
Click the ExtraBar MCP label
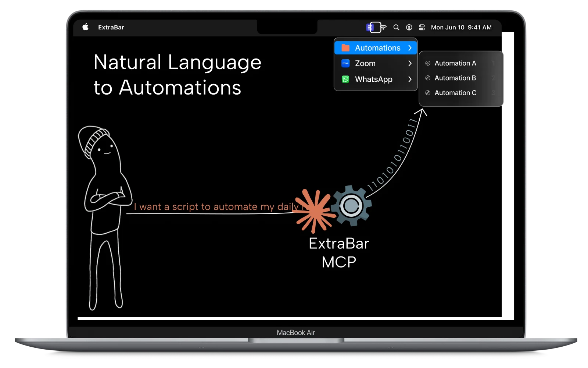click(x=339, y=253)
